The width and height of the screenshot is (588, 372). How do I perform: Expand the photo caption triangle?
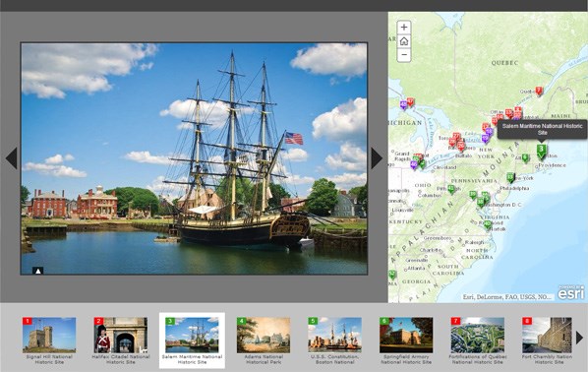(x=38, y=271)
